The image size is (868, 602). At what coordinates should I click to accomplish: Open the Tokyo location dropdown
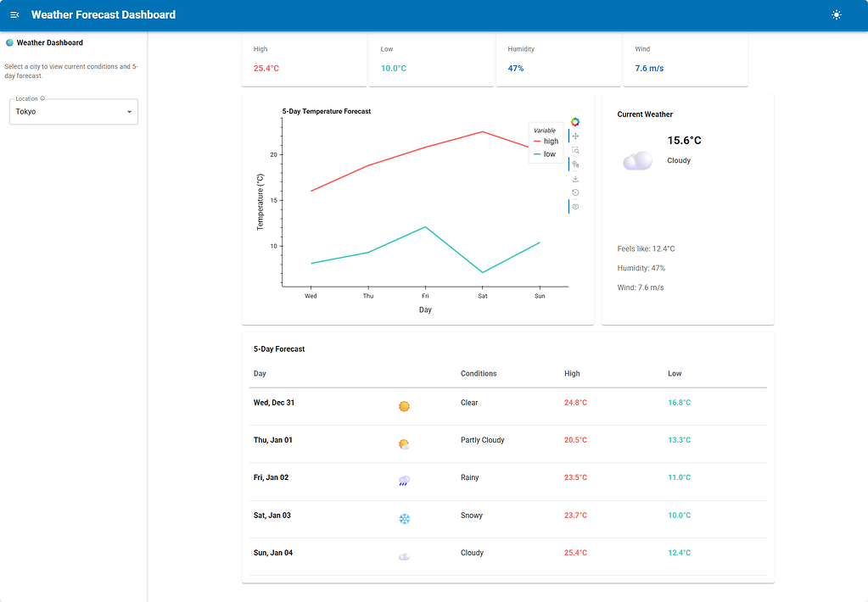pyautogui.click(x=74, y=112)
